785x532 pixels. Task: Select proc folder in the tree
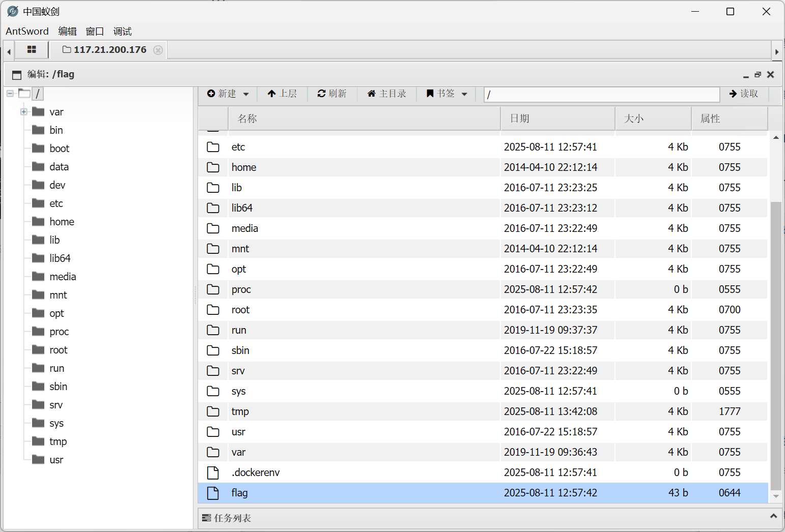tap(59, 332)
